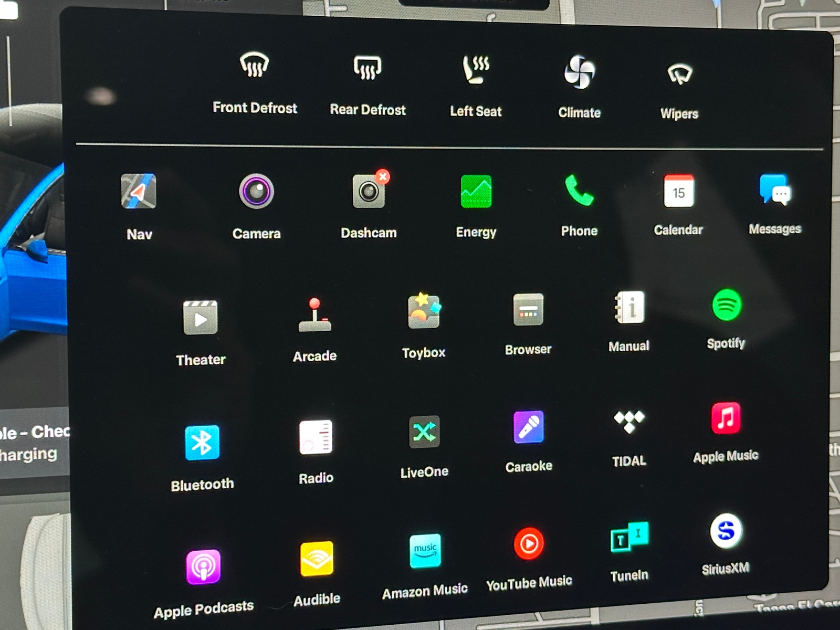Open the Toybox app
Screen dimensions: 840x630
[x=424, y=311]
